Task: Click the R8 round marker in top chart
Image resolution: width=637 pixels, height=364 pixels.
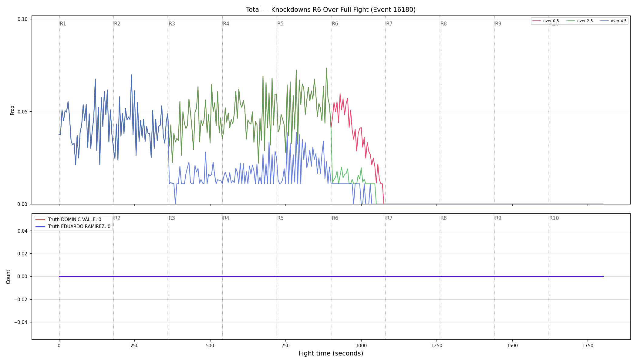Action: pos(443,24)
